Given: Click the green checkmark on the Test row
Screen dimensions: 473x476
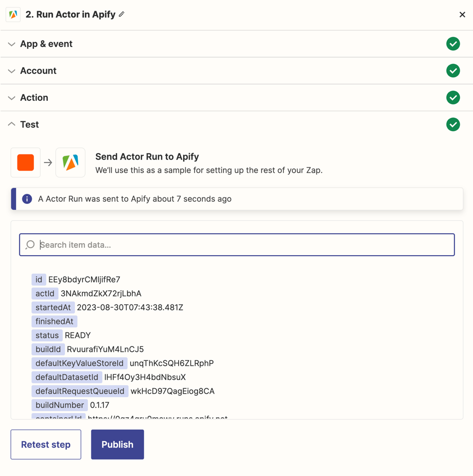Looking at the screenshot, I should click(x=453, y=124).
